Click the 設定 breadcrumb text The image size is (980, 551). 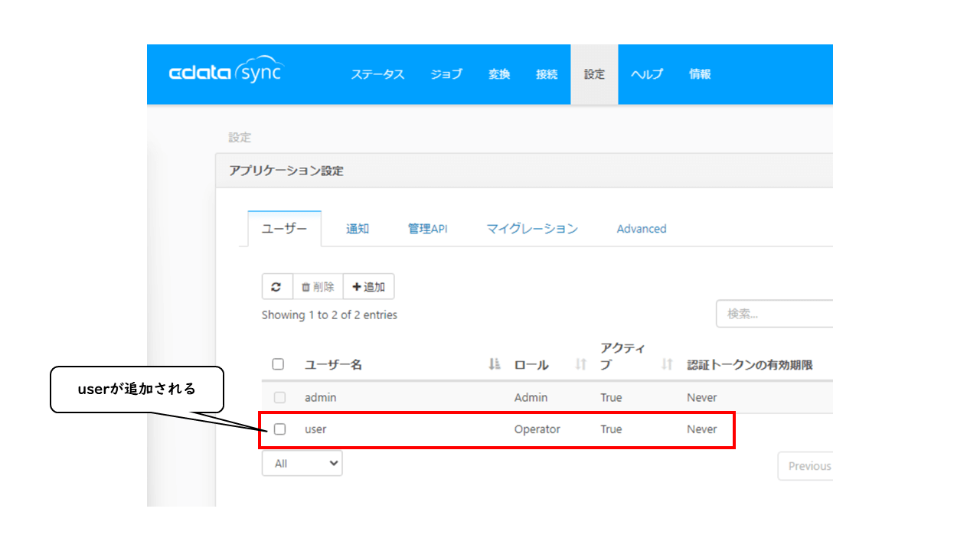click(x=240, y=138)
